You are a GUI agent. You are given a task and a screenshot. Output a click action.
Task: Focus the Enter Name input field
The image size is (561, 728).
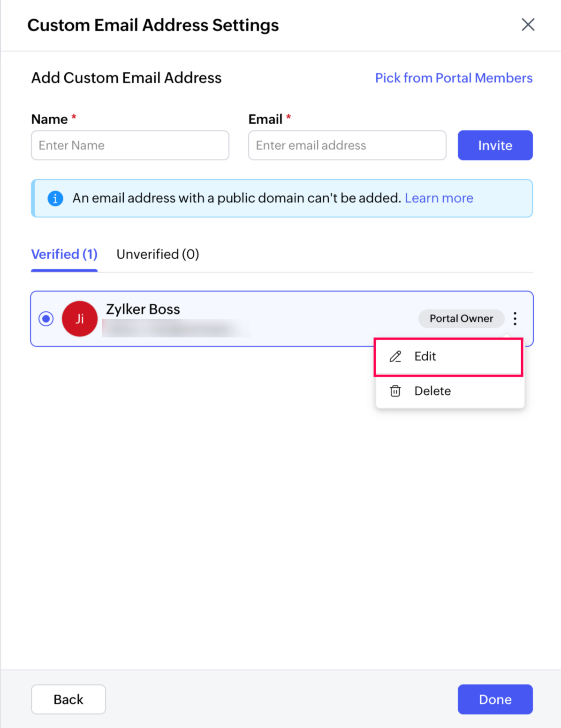(130, 145)
